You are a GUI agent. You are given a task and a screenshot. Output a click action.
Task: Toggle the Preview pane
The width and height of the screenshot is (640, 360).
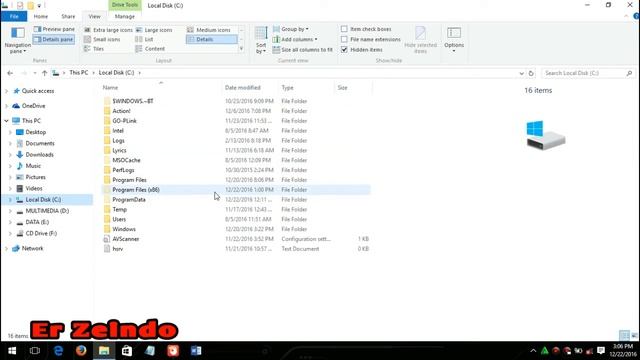54,29
